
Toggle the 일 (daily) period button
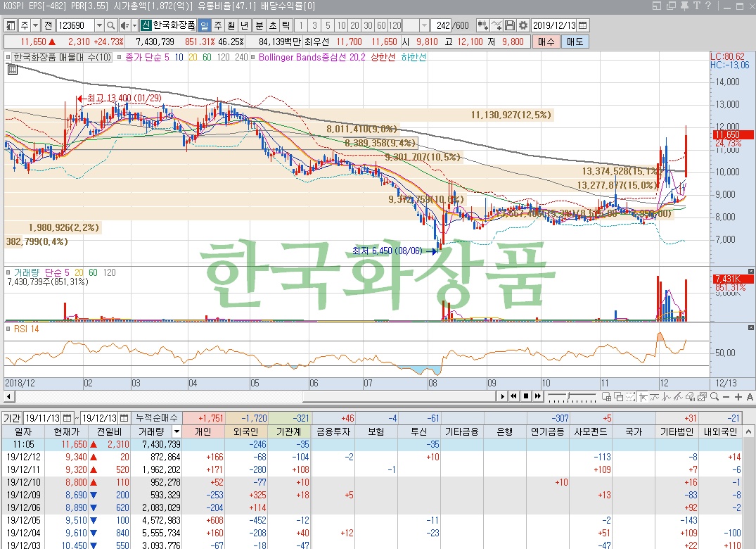pyautogui.click(x=205, y=25)
